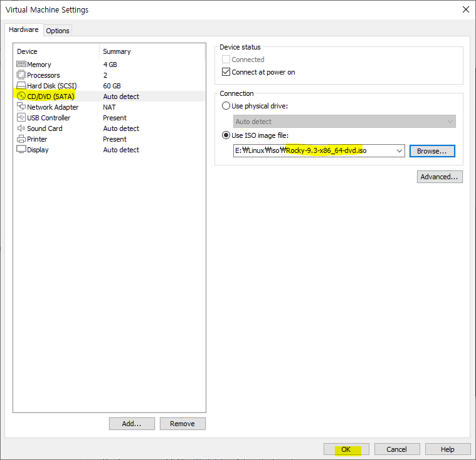Click Auto detect summary for CD/DVD
Image resolution: width=476 pixels, height=460 pixels.
(x=121, y=97)
